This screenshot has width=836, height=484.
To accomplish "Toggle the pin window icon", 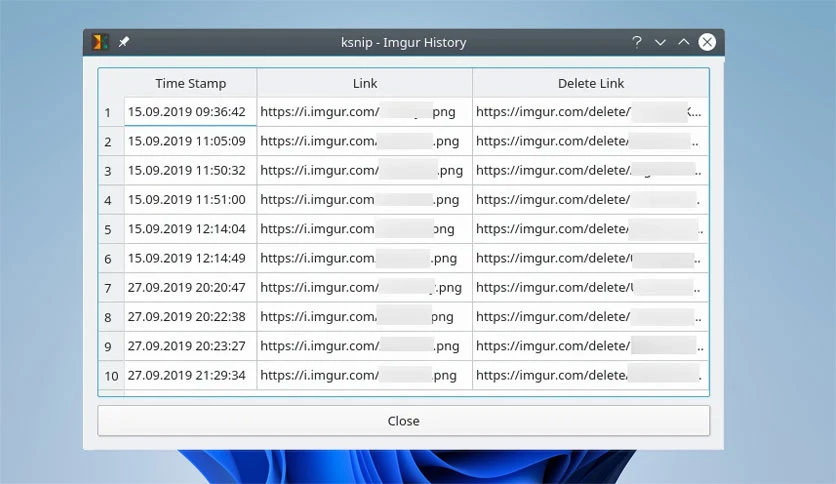I will [x=124, y=42].
